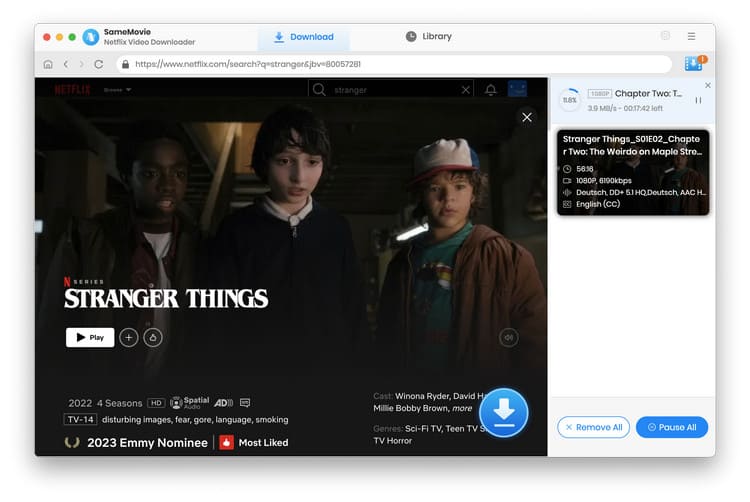
Task: Open the hamburger menu
Action: pos(692,36)
